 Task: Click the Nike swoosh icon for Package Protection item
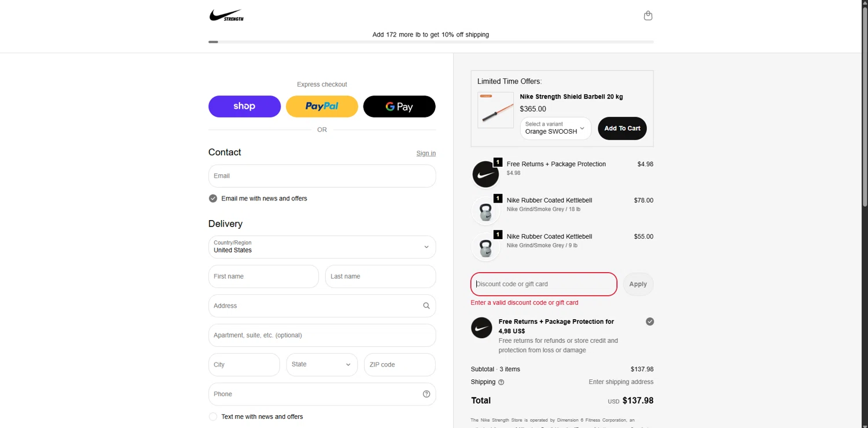click(x=486, y=174)
